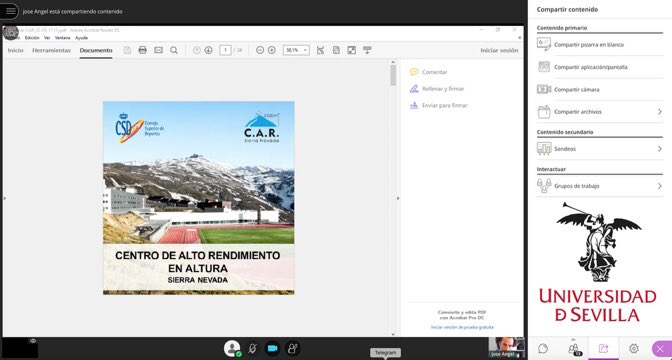The image size is (672, 360).
Task: Select the share content panel tab icon
Action: point(603,348)
